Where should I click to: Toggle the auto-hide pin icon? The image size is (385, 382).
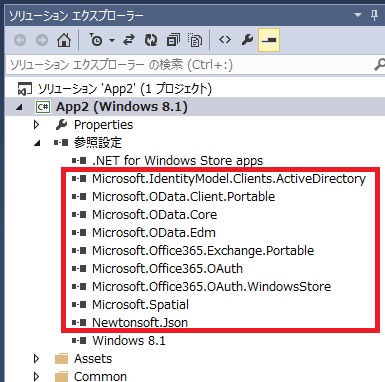(374, 15)
